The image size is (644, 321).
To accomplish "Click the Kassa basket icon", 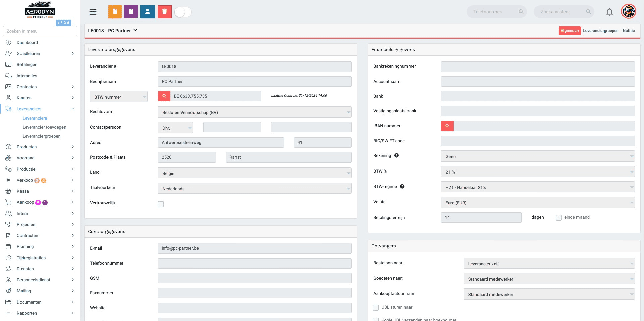I will tap(8, 191).
